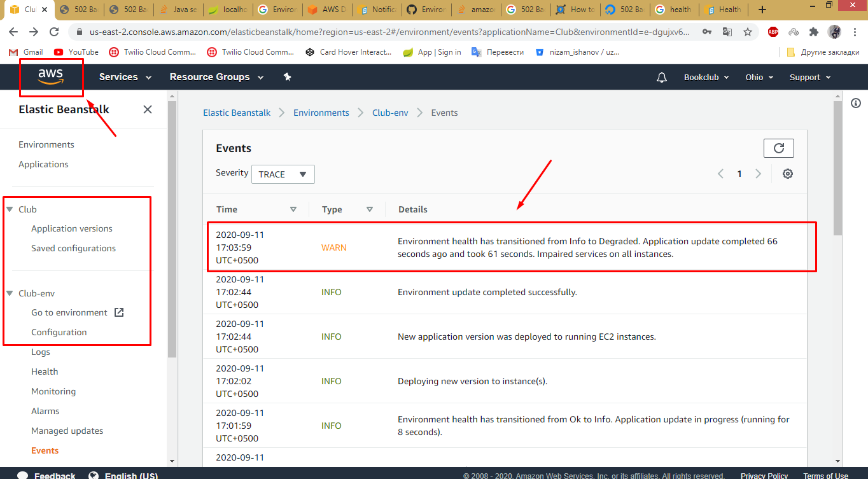Open Events table settings gear
The image size is (868, 479).
788,174
